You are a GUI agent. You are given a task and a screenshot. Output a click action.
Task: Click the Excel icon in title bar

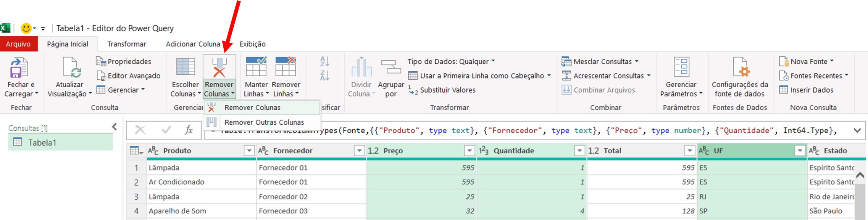(x=5, y=28)
